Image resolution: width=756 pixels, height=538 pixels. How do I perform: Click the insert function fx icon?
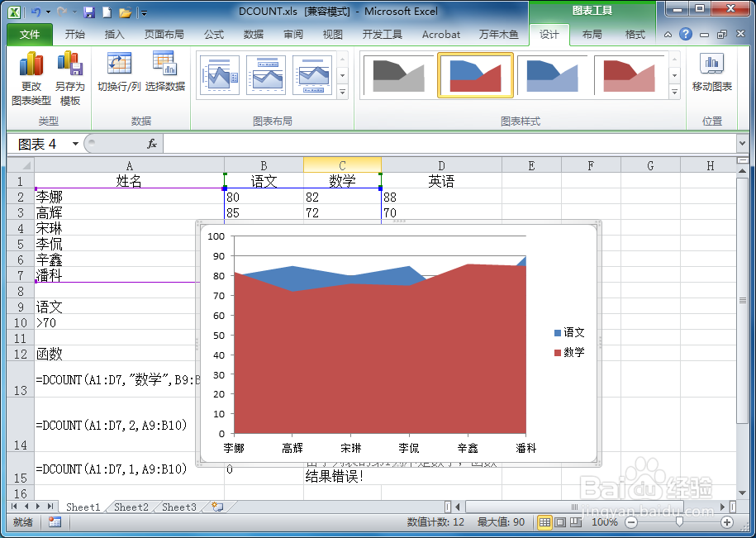(x=152, y=144)
